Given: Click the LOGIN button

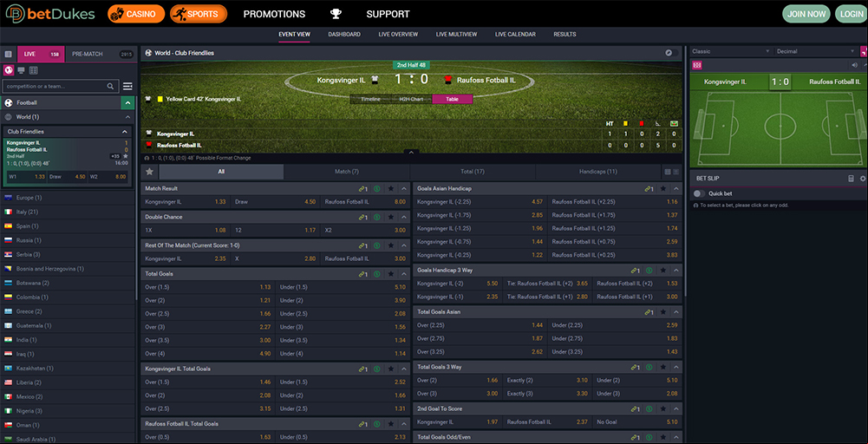Looking at the screenshot, I should [852, 14].
